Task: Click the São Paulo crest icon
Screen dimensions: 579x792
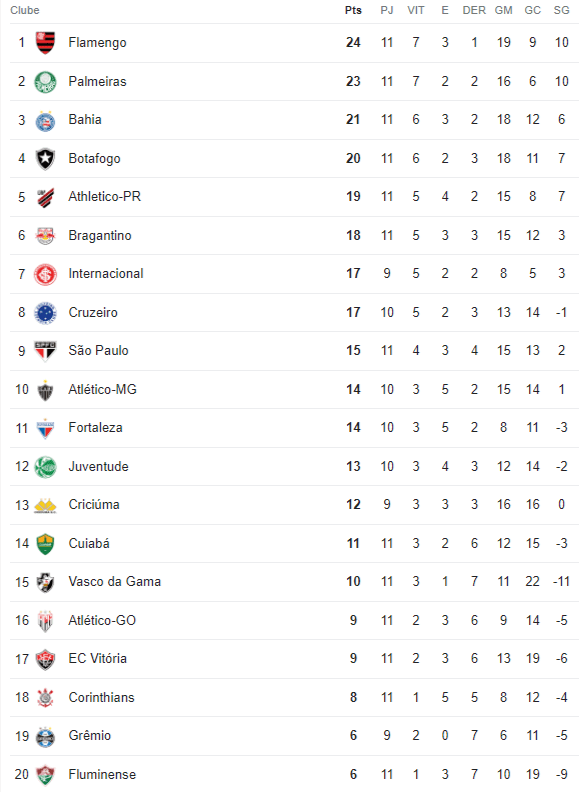Action: (45, 351)
